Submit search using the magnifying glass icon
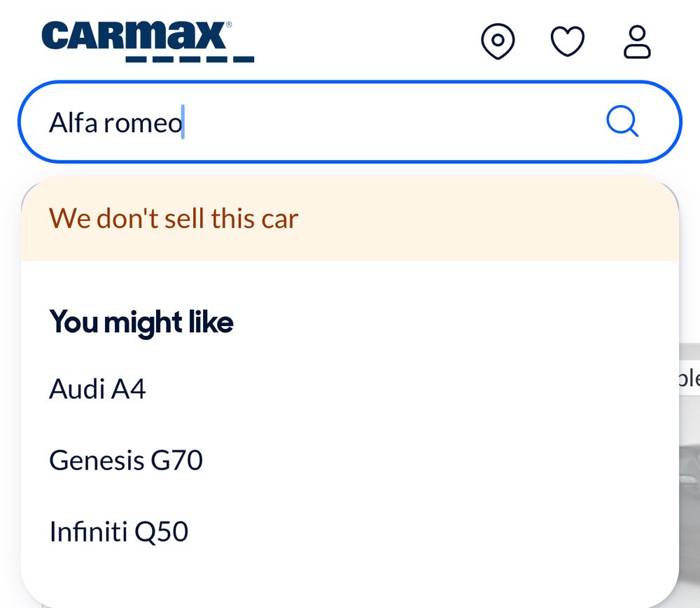Viewport: 700px width, 608px height. tap(622, 122)
